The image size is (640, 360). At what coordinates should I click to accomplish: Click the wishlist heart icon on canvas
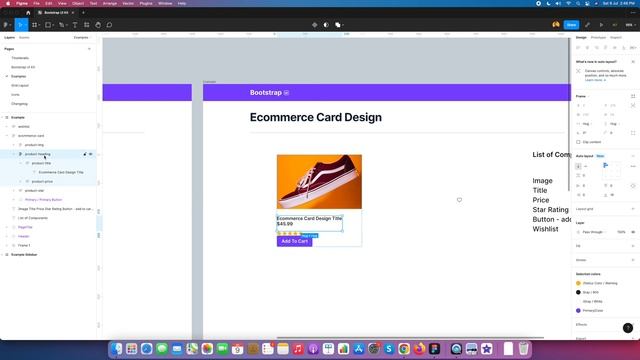pyautogui.click(x=459, y=200)
